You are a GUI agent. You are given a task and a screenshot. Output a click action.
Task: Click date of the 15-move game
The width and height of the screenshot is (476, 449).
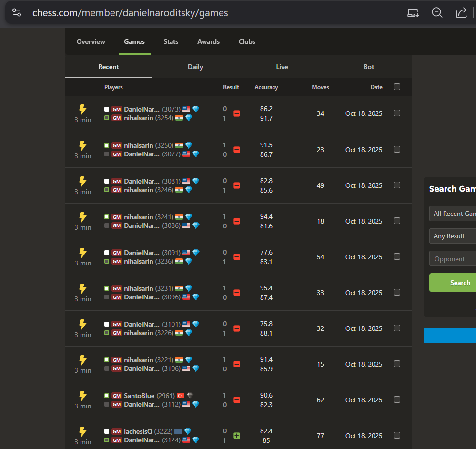364,364
